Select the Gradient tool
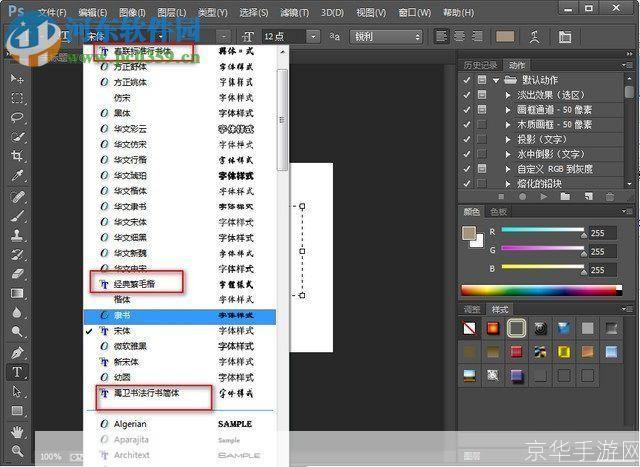Image resolution: width=640 pixels, height=467 pixels. pos(17,294)
